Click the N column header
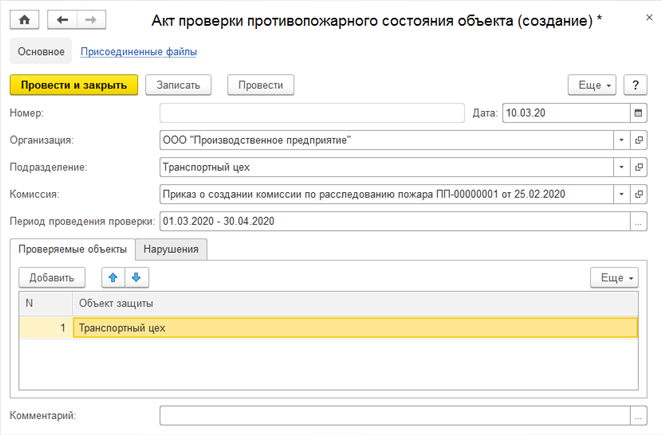 46,303
